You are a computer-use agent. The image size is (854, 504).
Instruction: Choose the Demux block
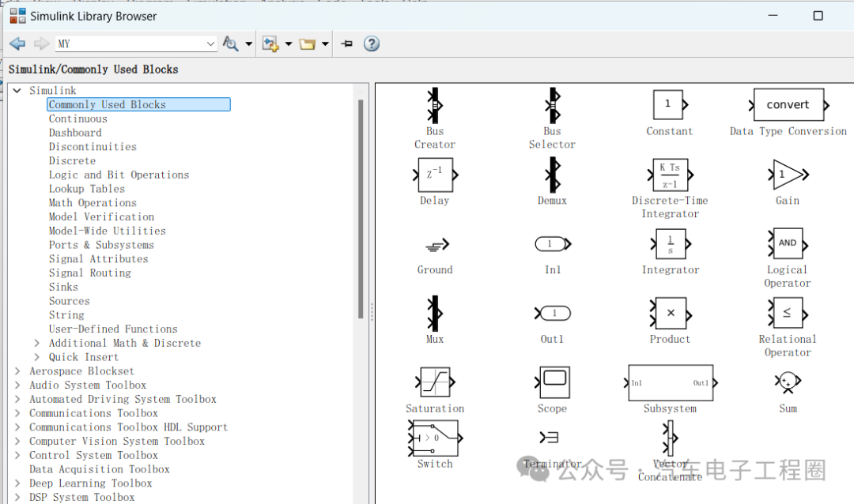click(553, 175)
